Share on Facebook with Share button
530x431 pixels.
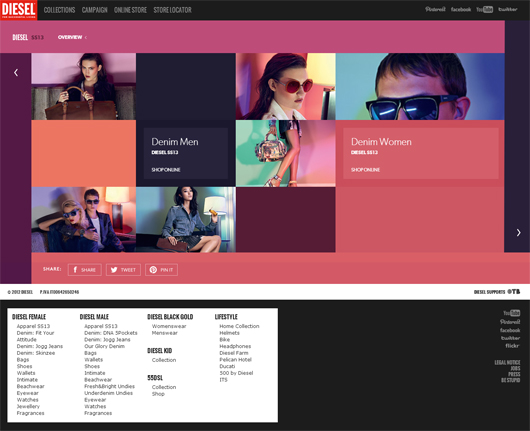(85, 270)
